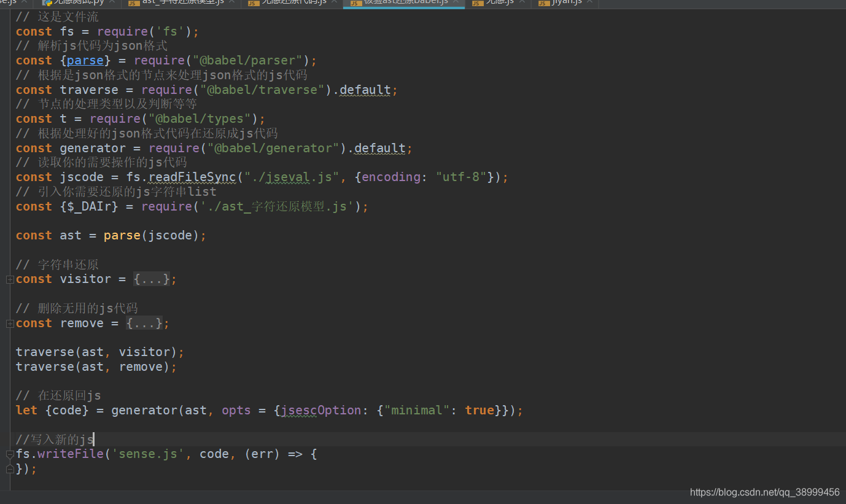Click the '// 在还原回js' comment
This screenshot has width=846, height=504.
pos(58,395)
